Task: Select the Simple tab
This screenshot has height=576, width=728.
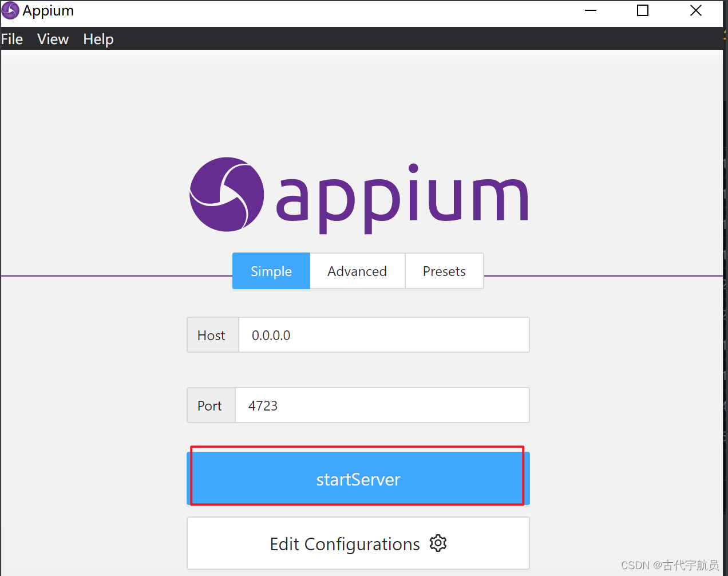Action: click(x=271, y=271)
